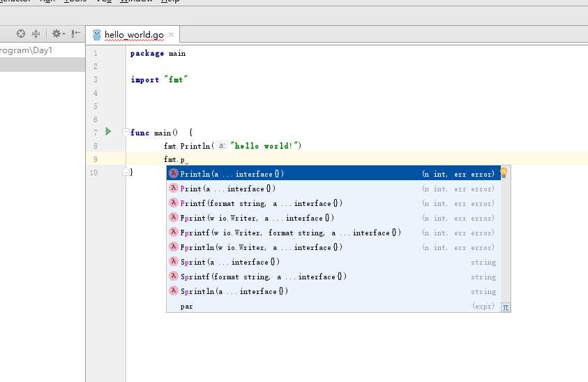Select the hello_world.go tab
The image size is (588, 382).
[x=133, y=34]
